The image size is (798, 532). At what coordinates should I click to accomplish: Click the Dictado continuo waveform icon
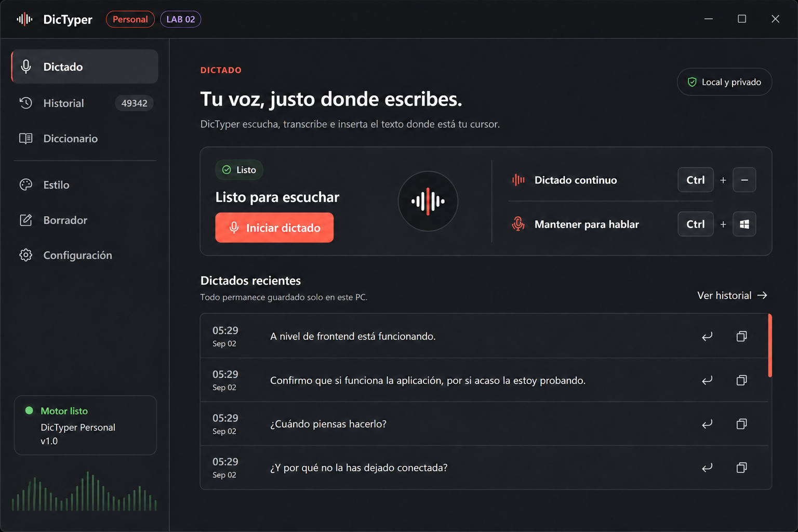(x=518, y=180)
